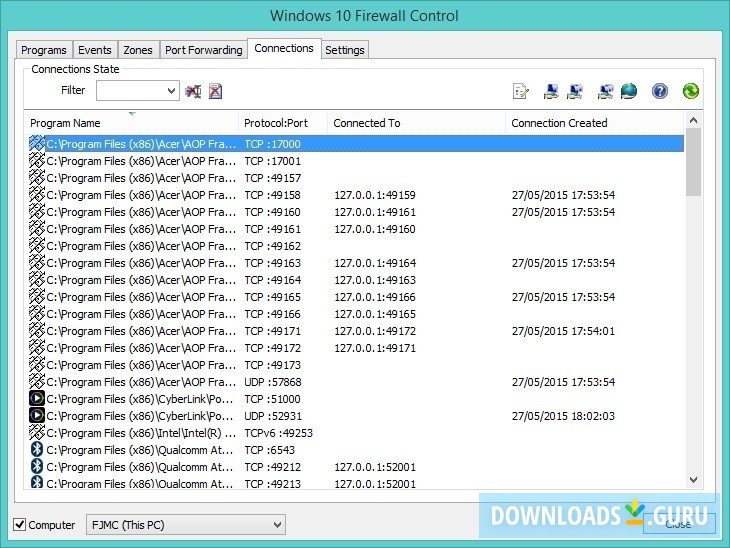Click the program icon in the TCP :49162 row
Screen dimensions: 730x548
tap(37, 246)
